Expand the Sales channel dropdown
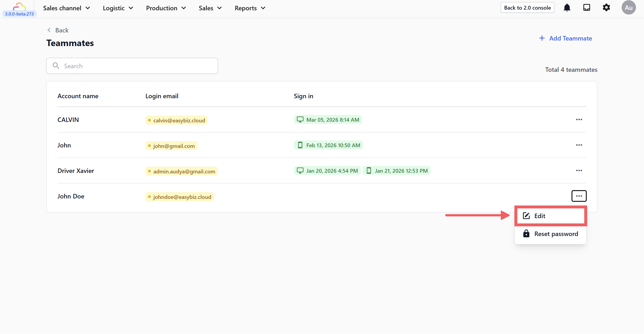The height and width of the screenshot is (334, 644). click(66, 8)
